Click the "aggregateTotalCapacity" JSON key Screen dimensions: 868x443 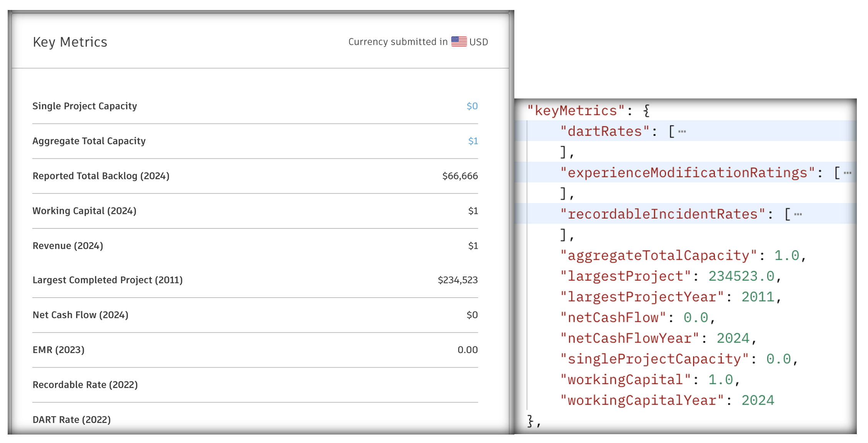pyautogui.click(x=658, y=256)
